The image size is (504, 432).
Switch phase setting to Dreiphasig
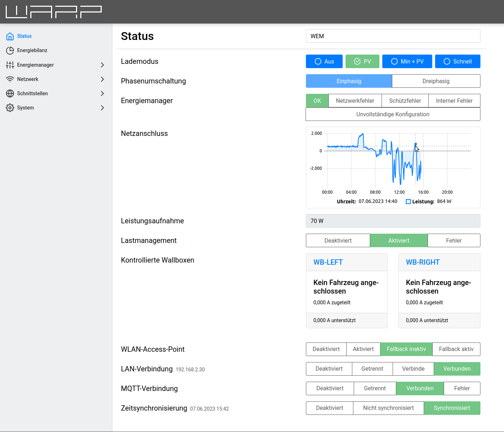pyautogui.click(x=436, y=81)
